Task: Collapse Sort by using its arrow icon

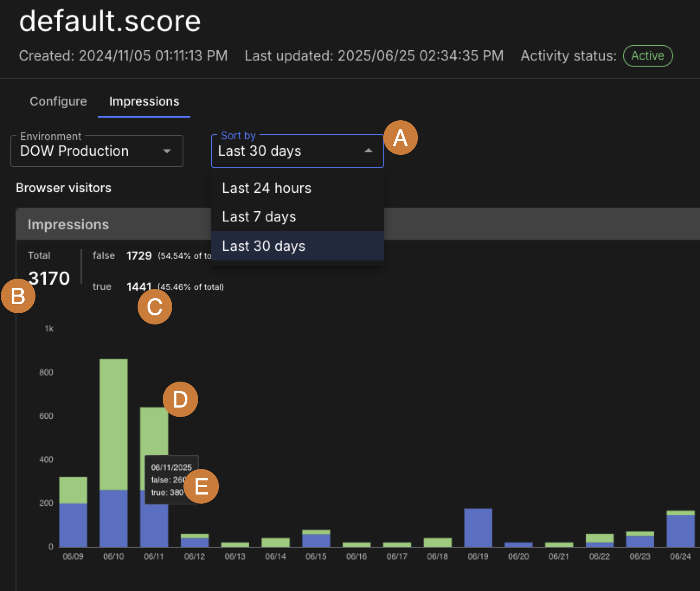Action: (x=368, y=151)
